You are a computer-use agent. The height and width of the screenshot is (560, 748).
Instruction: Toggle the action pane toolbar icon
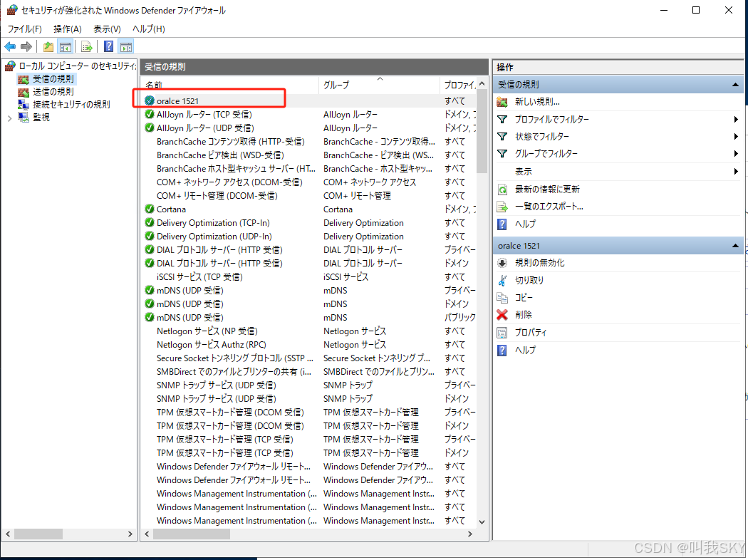[x=126, y=47]
